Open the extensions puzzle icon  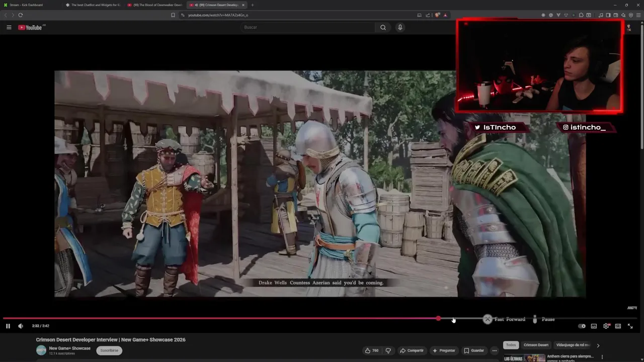click(x=581, y=15)
